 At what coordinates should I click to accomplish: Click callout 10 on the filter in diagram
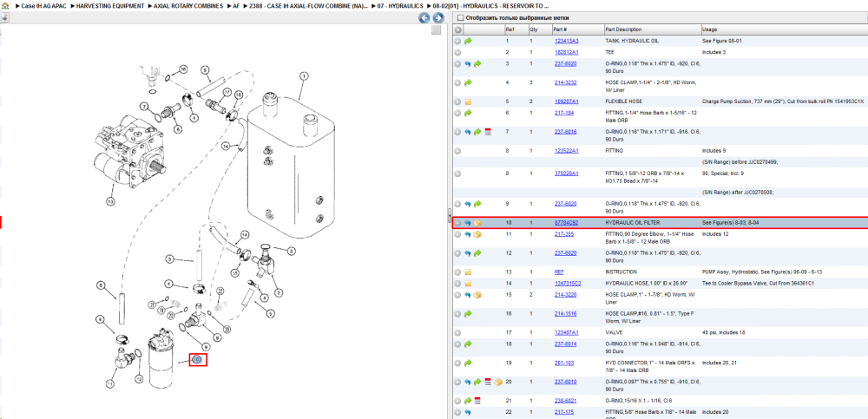click(x=198, y=360)
